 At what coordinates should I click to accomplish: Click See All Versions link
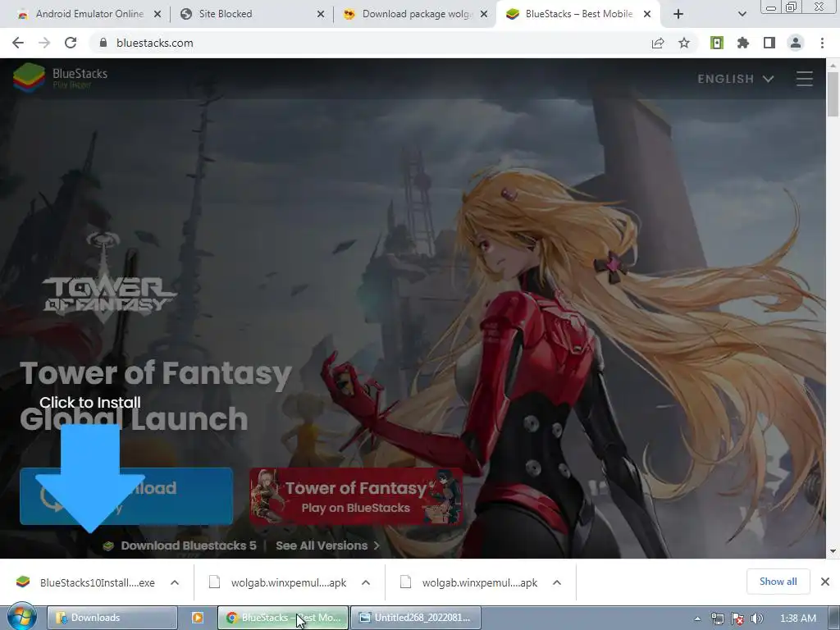pyautogui.click(x=327, y=546)
